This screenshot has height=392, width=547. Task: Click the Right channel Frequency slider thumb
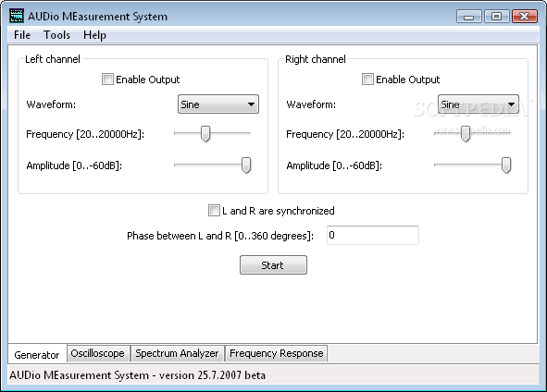point(466,134)
